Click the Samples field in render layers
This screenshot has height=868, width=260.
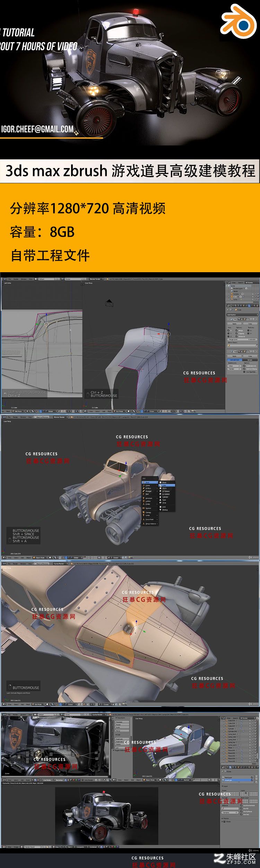[230, 812]
